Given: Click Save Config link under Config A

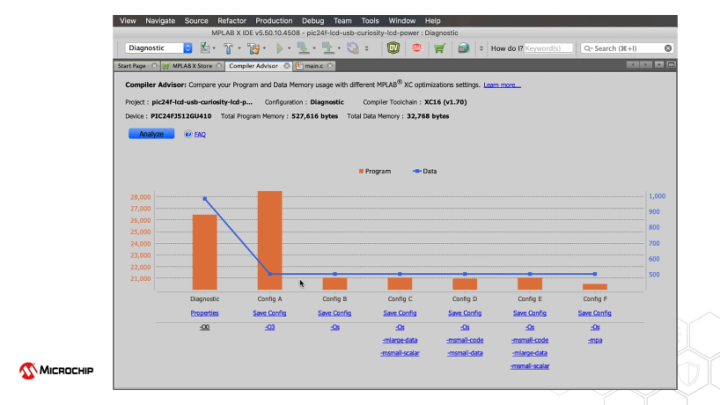Looking at the screenshot, I should coord(269,313).
